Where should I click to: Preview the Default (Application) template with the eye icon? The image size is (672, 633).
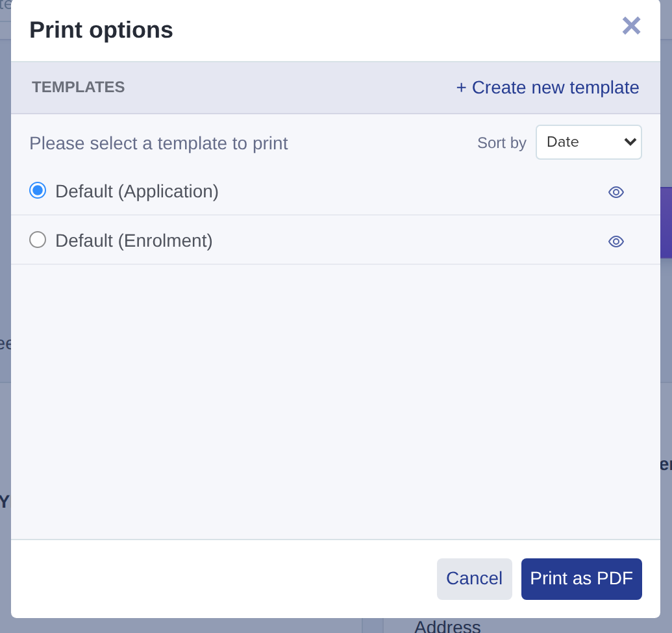[616, 192]
